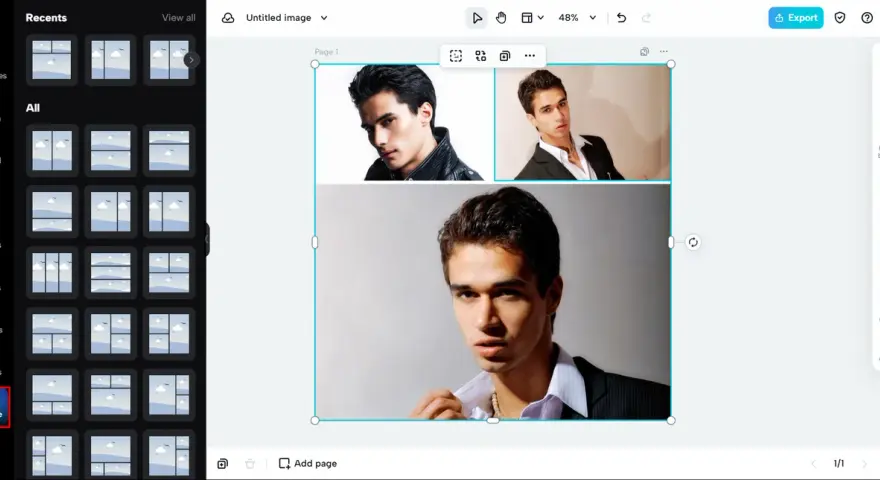The image size is (880, 480).
Task: Open the 48% zoom dropdown
Action: (x=577, y=18)
